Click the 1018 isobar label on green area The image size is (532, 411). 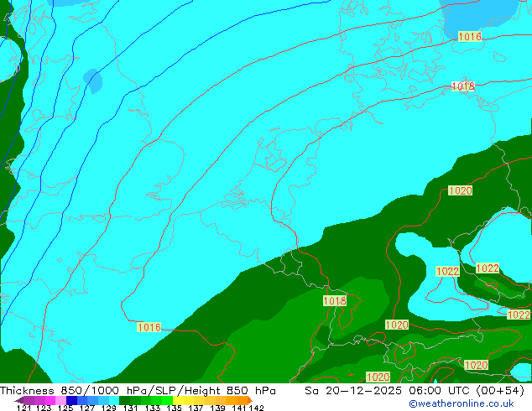pyautogui.click(x=335, y=300)
